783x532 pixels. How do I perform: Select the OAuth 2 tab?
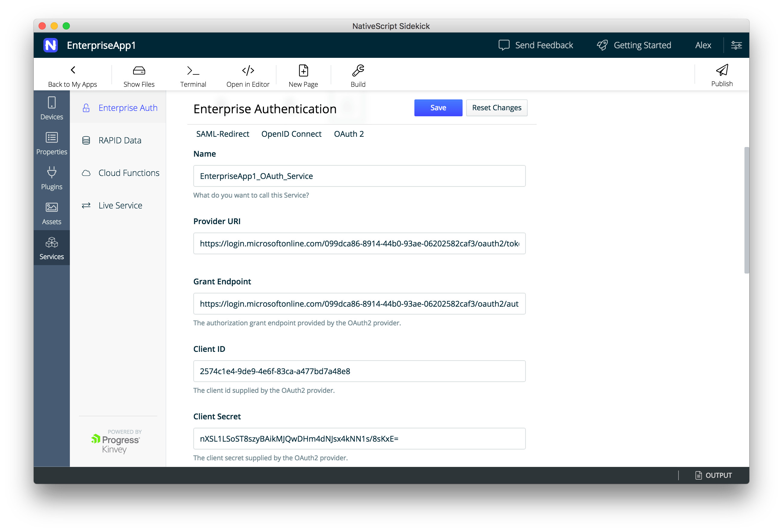[349, 134]
